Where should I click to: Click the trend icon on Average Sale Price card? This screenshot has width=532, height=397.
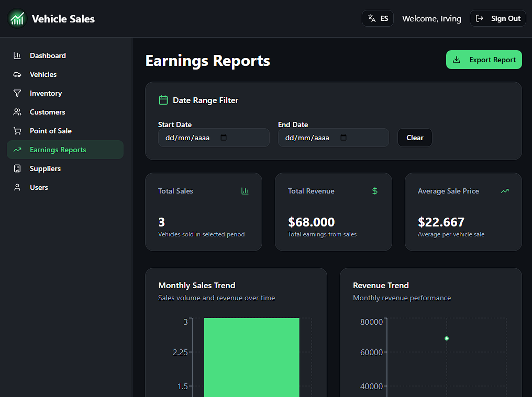[x=505, y=191]
